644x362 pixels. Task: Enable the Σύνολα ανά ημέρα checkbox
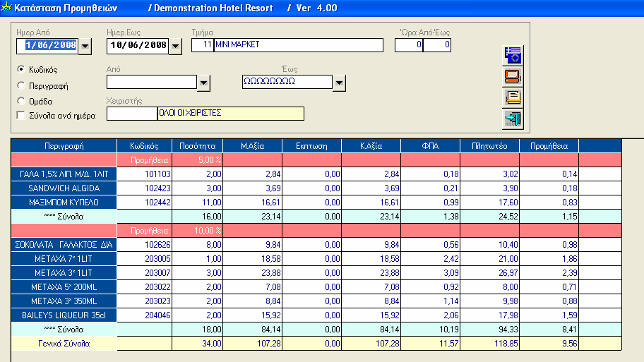click(21, 115)
